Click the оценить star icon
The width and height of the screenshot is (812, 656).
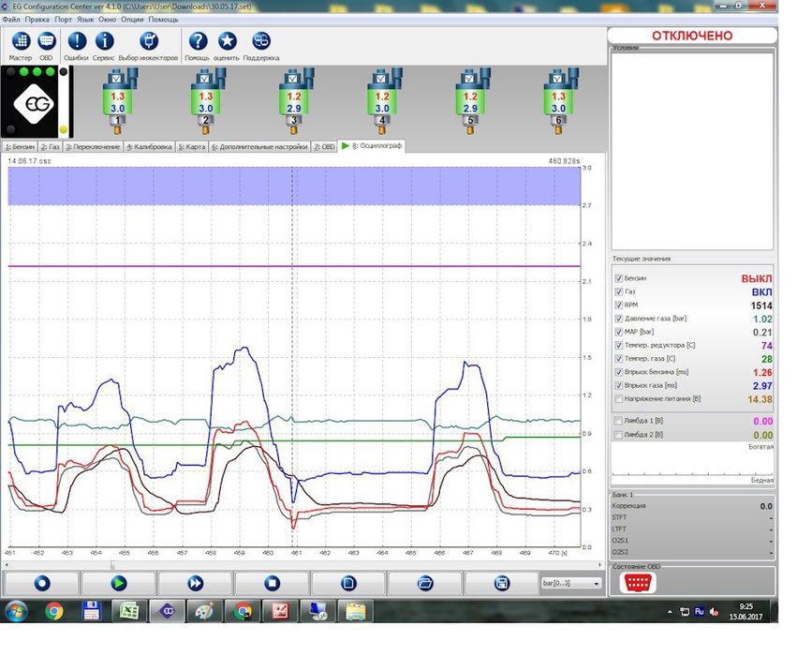[x=227, y=42]
